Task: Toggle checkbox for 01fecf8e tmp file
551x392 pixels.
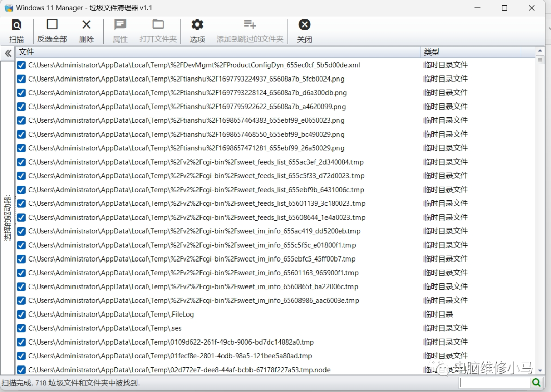Action: [x=21, y=356]
